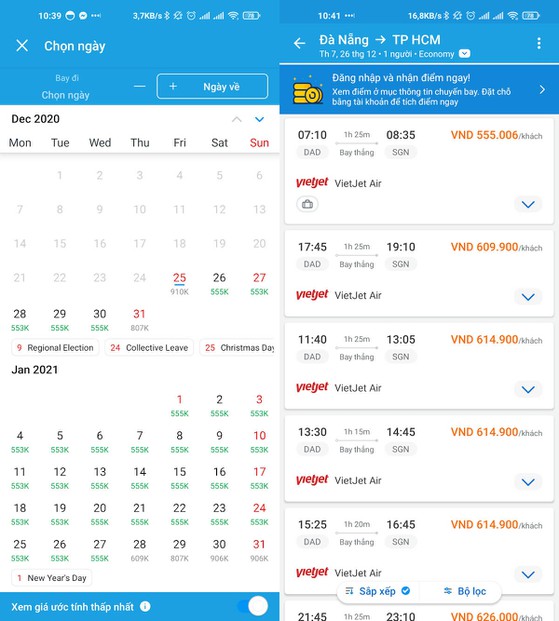
Task: Expand details of the 07:10 flight
Action: tap(528, 204)
